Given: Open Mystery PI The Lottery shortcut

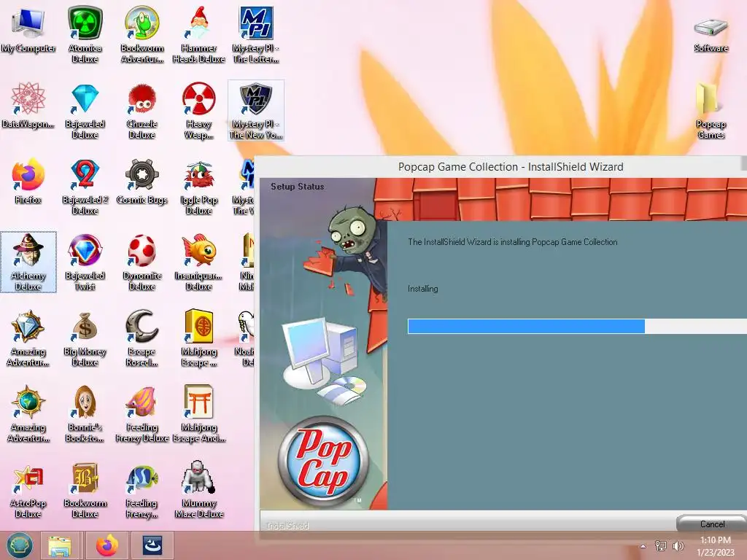Looking at the screenshot, I should (x=256, y=34).
